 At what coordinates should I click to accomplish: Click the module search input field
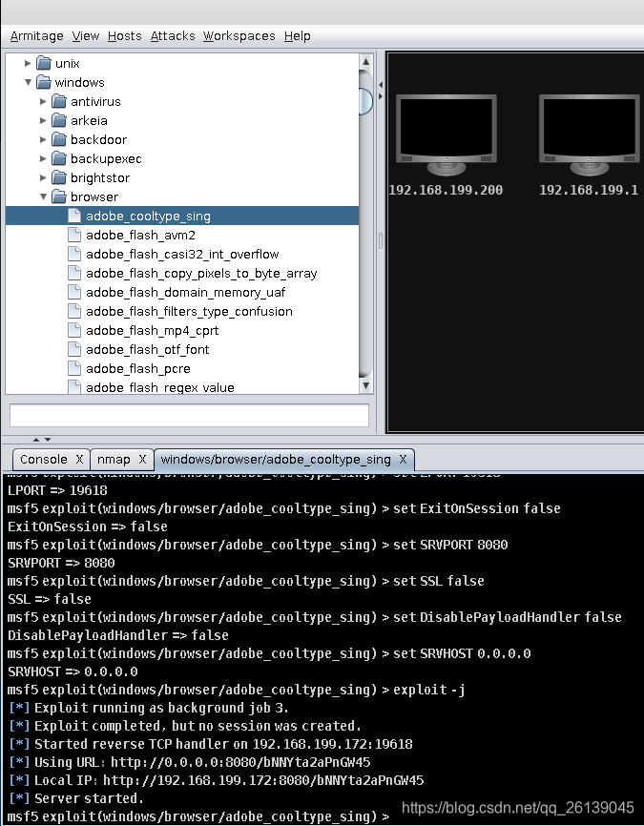tap(189, 415)
